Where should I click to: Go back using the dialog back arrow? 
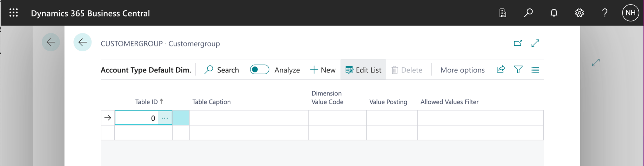tap(82, 43)
